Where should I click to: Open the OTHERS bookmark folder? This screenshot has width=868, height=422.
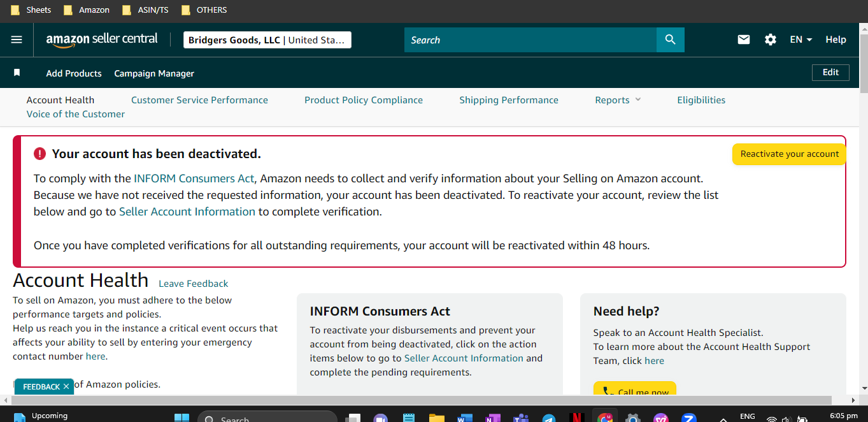click(204, 10)
